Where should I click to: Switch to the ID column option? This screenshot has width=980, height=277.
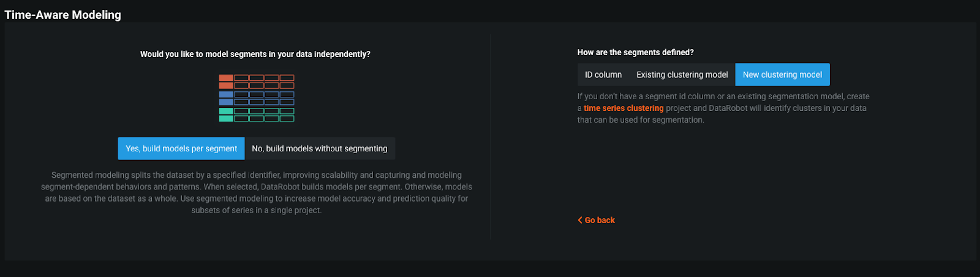(603, 75)
